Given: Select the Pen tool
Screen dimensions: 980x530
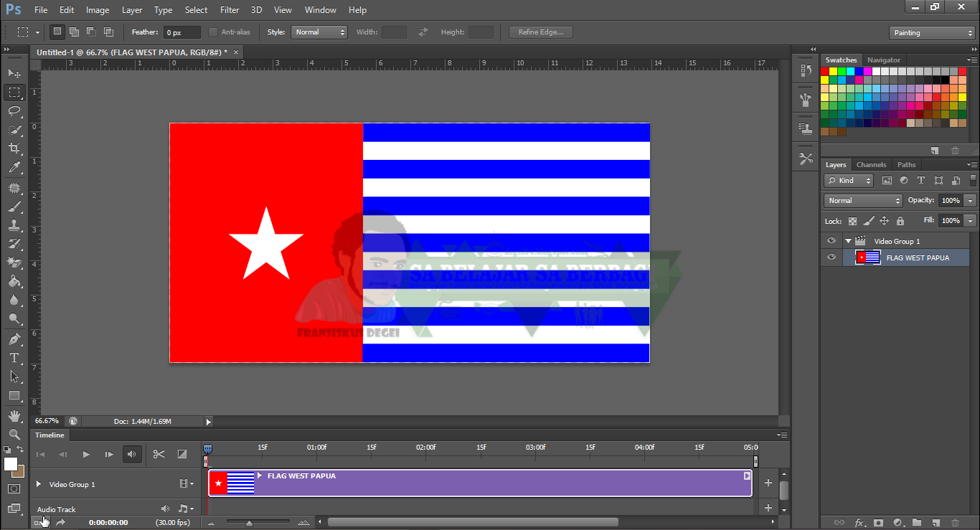Looking at the screenshot, I should [14, 339].
